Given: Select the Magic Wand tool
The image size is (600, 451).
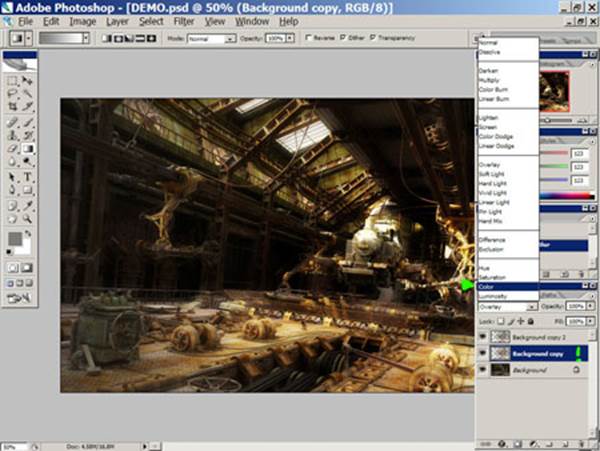Looking at the screenshot, I should (27, 93).
